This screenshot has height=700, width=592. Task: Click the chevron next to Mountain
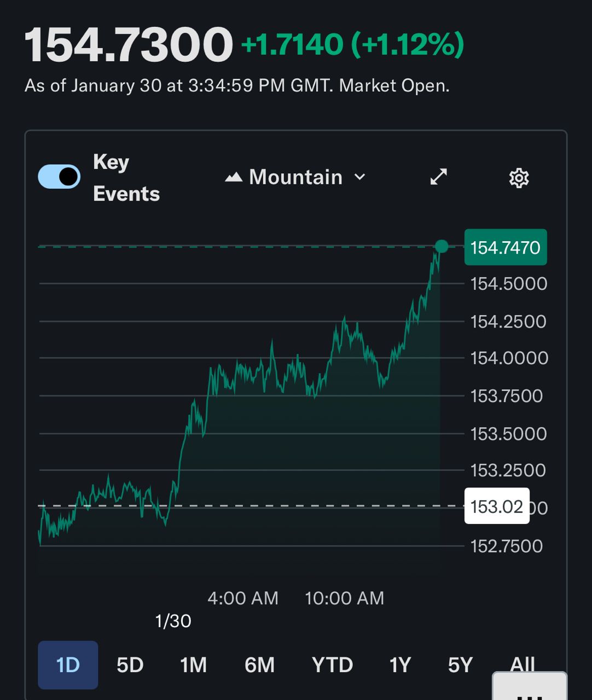coord(359,177)
